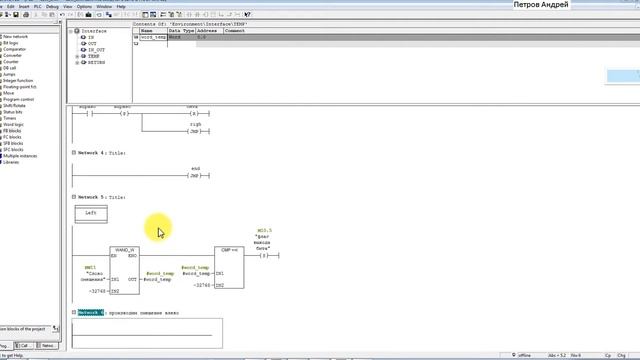Select the OUT item in Interface tree

tap(92, 44)
